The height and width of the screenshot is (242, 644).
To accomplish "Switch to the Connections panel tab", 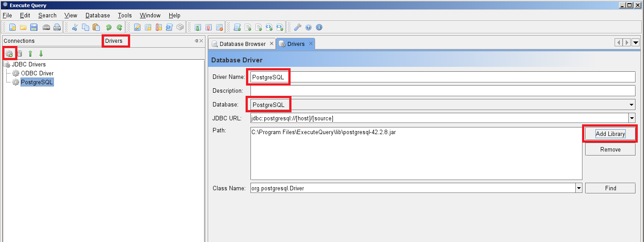I will click(x=19, y=41).
